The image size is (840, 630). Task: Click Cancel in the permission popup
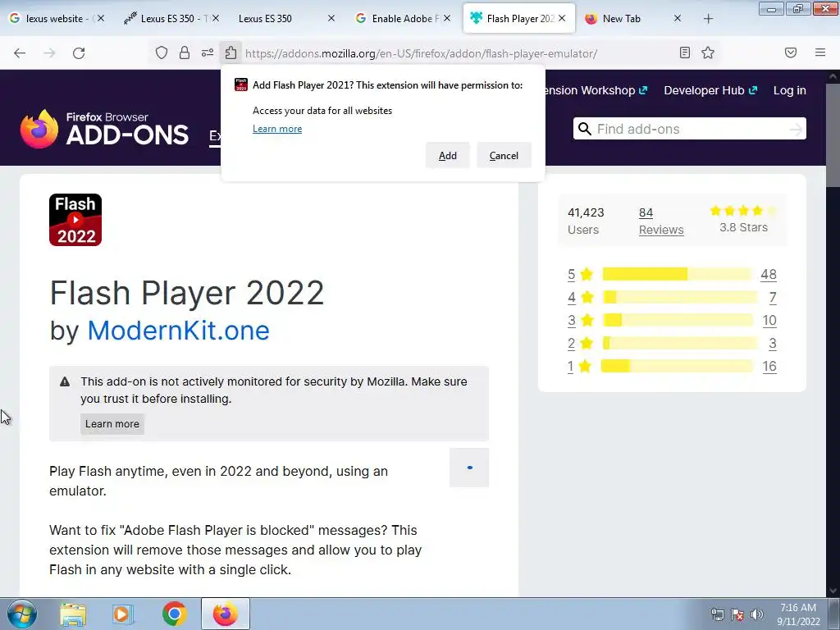coord(504,155)
